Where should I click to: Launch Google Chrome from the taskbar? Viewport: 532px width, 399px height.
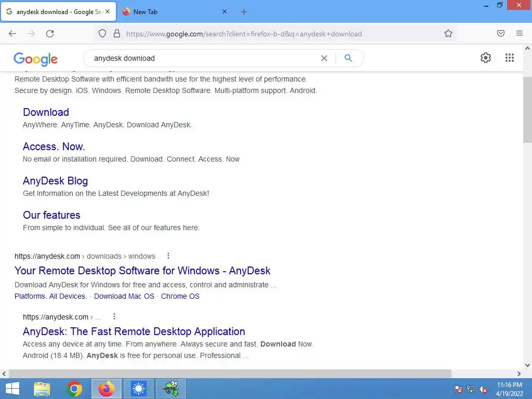pyautogui.click(x=74, y=389)
